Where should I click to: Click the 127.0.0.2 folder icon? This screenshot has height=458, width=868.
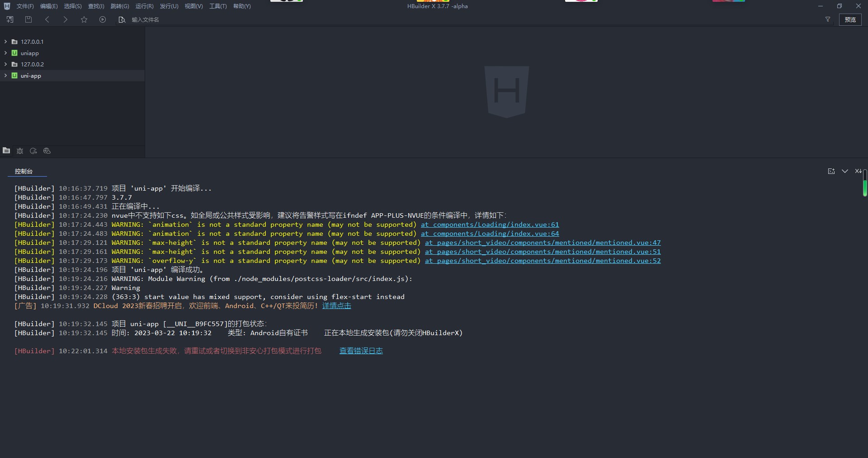click(x=14, y=64)
